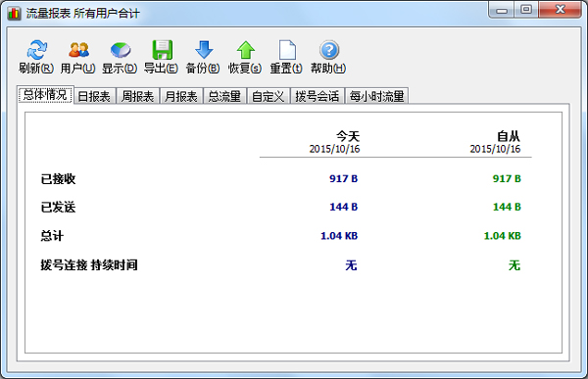Switch to the 总体情况 tab

45,95
